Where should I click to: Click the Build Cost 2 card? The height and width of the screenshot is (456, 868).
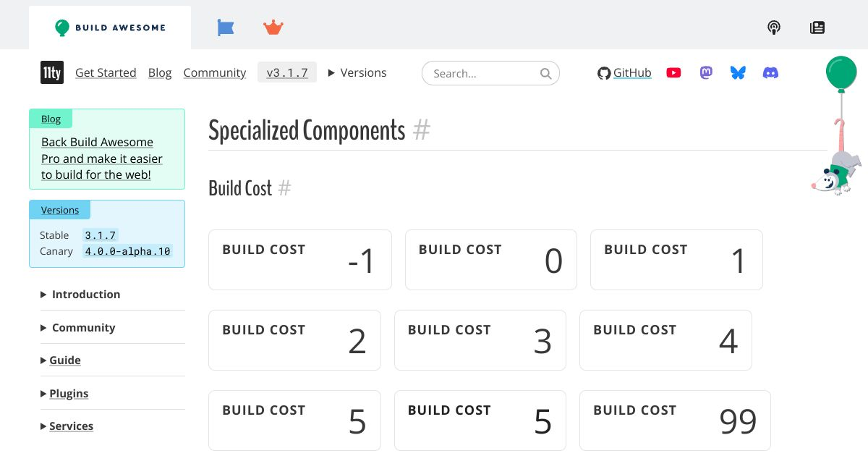click(294, 340)
